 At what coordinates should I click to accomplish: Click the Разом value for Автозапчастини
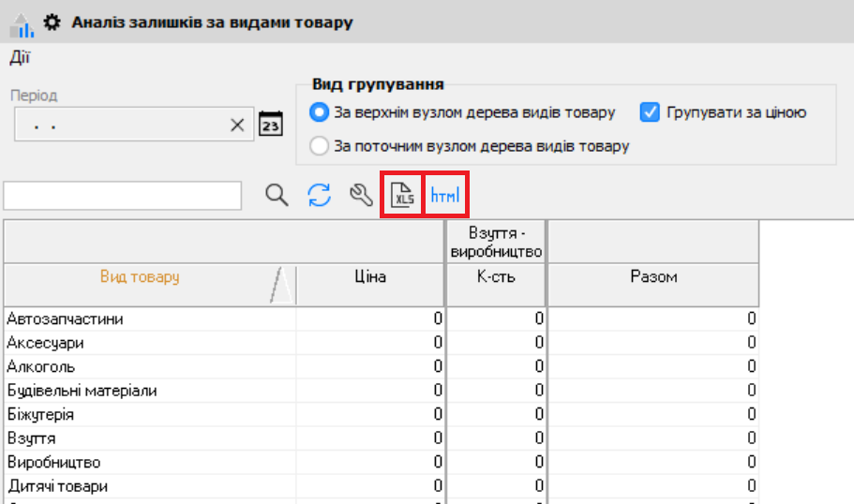coord(653,319)
